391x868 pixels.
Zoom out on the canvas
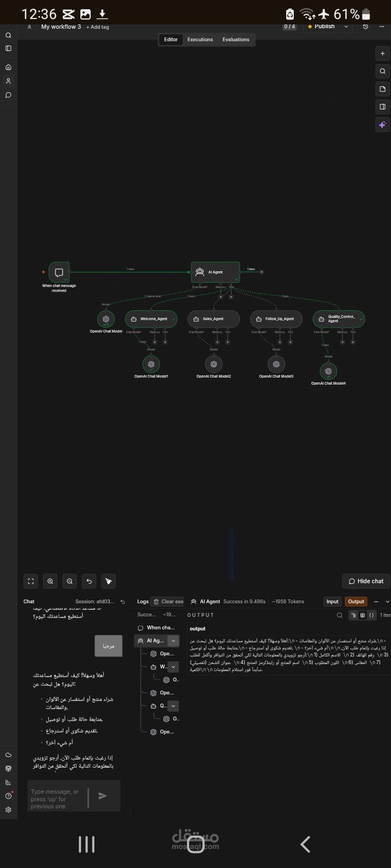[x=70, y=581]
